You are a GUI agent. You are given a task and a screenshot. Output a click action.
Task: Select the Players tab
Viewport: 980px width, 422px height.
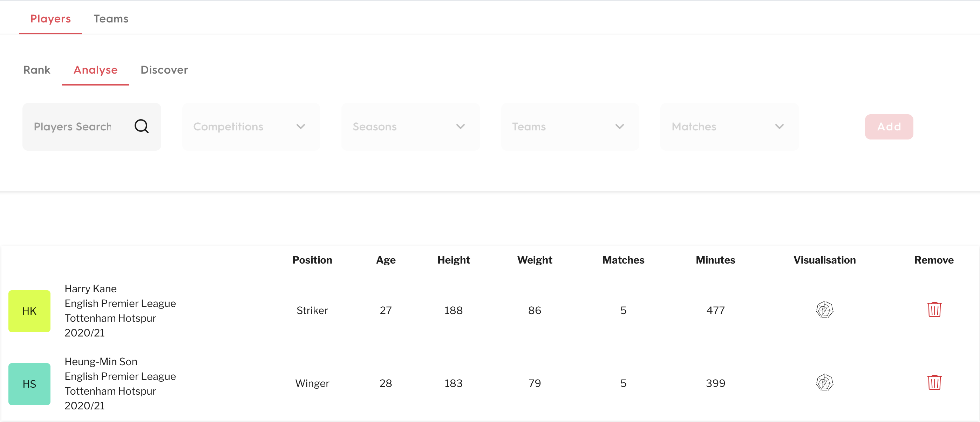[50, 19]
